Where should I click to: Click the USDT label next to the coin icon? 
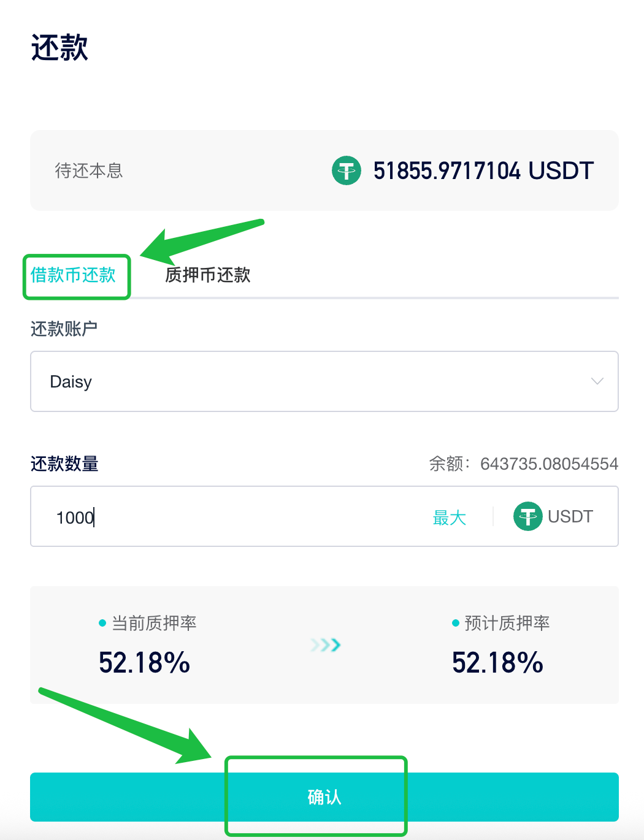[x=571, y=516]
